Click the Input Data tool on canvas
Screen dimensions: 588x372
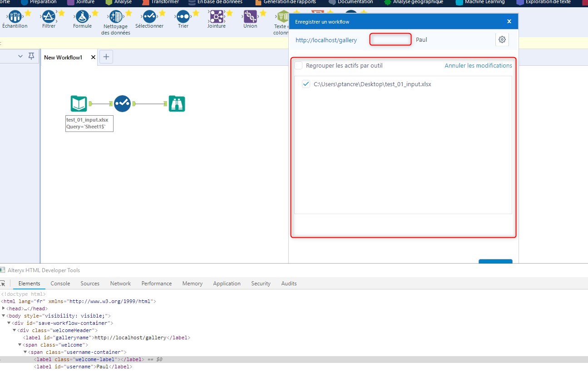point(79,103)
